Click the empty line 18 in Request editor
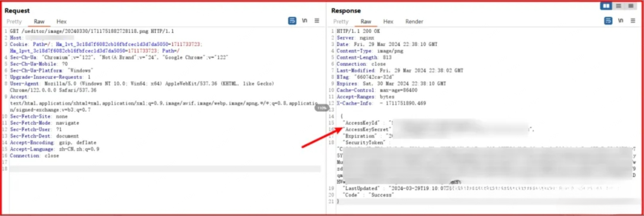The height and width of the screenshot is (216, 644). pos(164,169)
